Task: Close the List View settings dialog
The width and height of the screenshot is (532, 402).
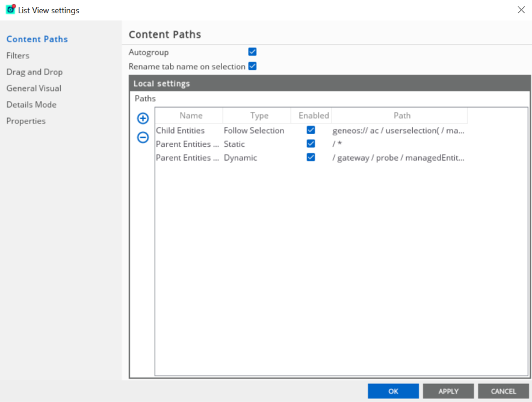Action: [521, 10]
